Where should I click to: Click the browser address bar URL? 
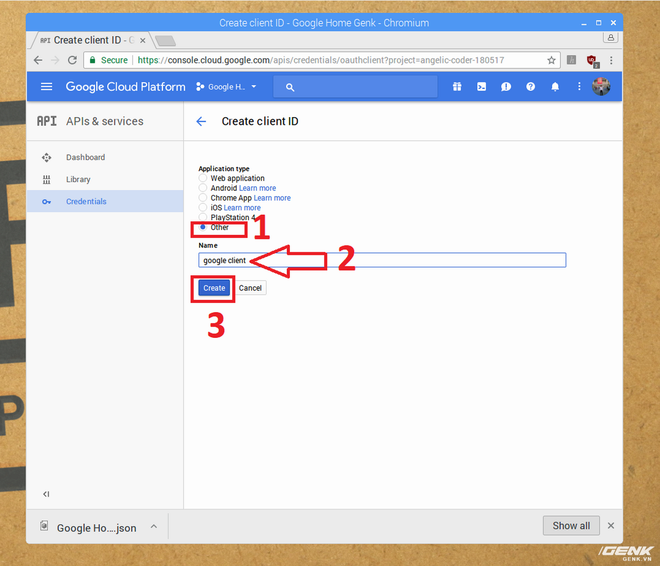[x=321, y=60]
